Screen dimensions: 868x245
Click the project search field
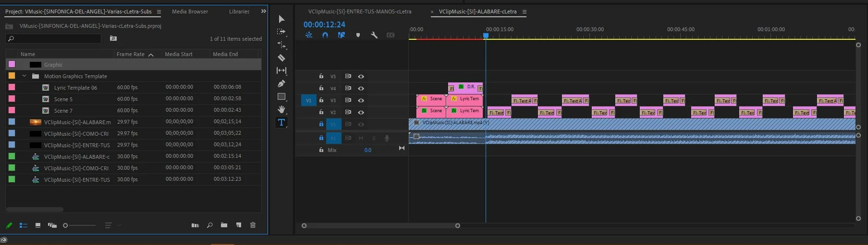pyautogui.click(x=53, y=38)
